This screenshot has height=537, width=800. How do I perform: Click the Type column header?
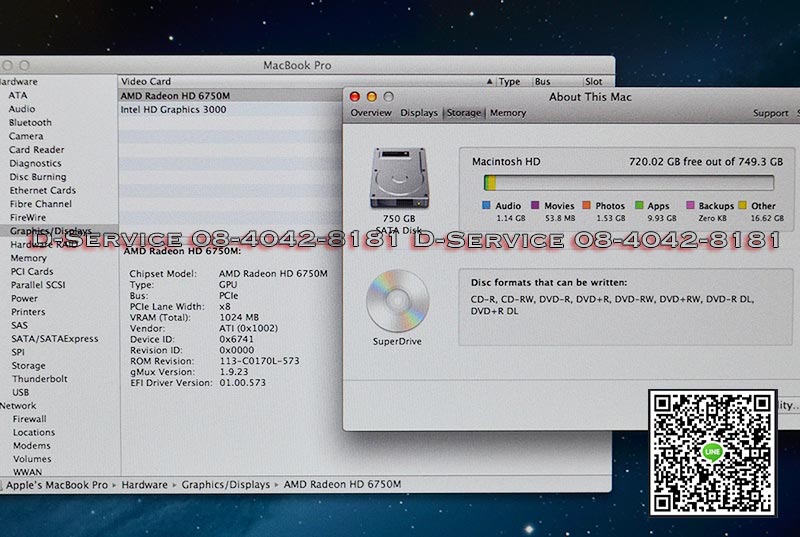pos(509,82)
